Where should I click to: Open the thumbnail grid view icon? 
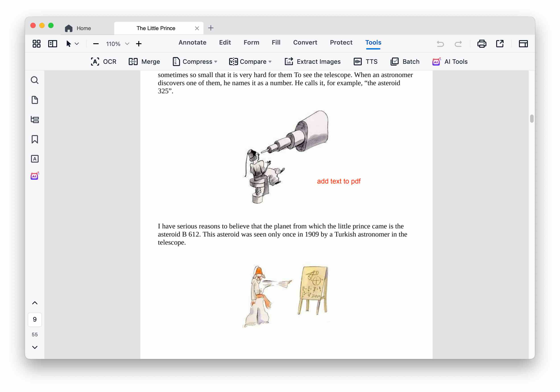click(37, 44)
